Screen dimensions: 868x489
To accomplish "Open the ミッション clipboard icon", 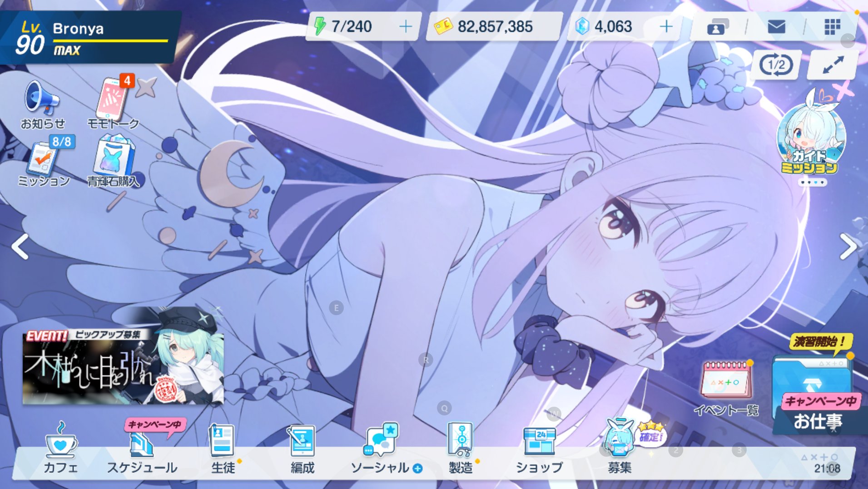I will pyautogui.click(x=43, y=163).
